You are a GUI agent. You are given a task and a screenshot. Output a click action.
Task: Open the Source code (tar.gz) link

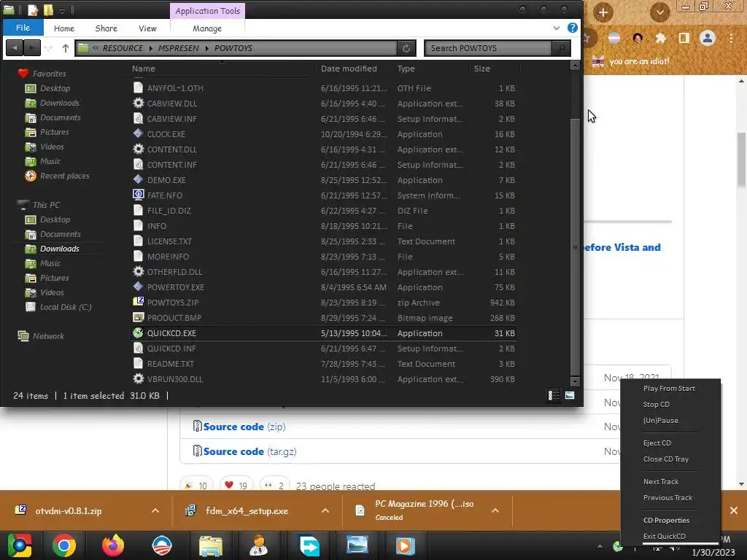tap(249, 451)
